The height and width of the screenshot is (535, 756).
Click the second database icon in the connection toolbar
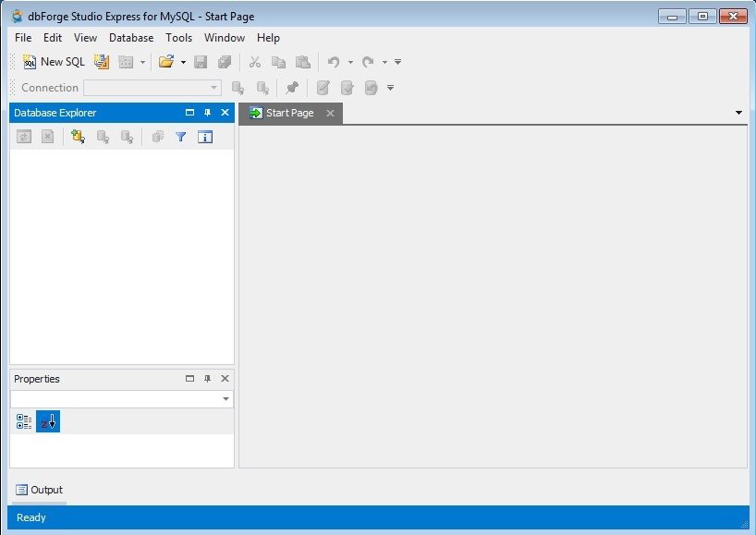[x=262, y=88]
